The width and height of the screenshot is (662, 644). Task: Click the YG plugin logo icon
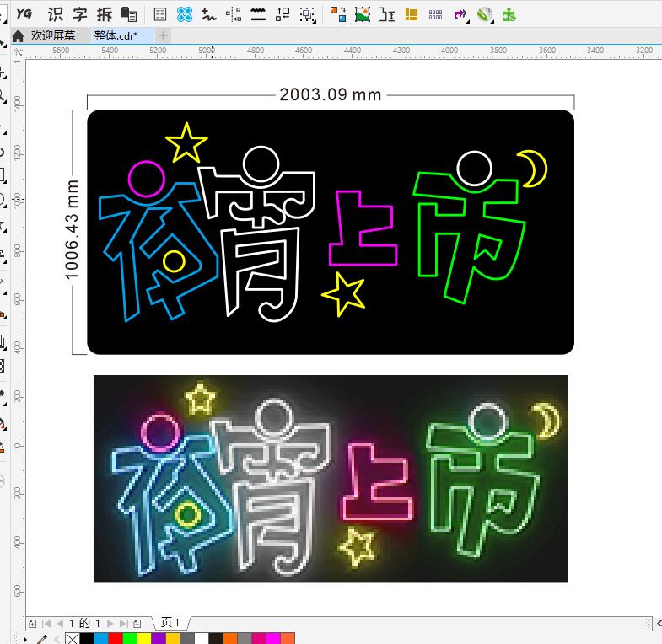pyautogui.click(x=24, y=14)
